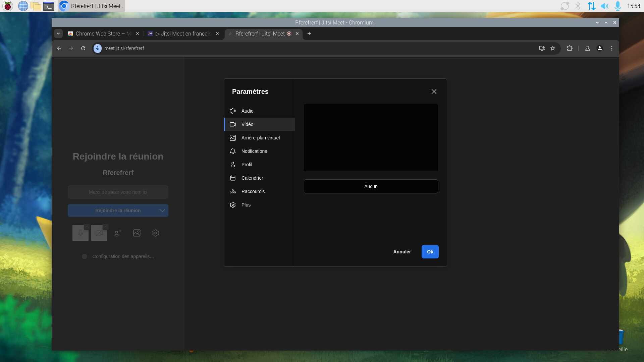Go forward in browser history
The width and height of the screenshot is (644, 362).
[x=71, y=48]
